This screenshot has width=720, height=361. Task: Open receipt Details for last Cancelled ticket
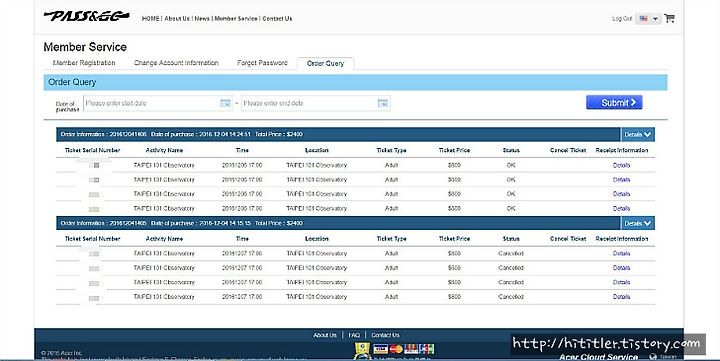621,297
